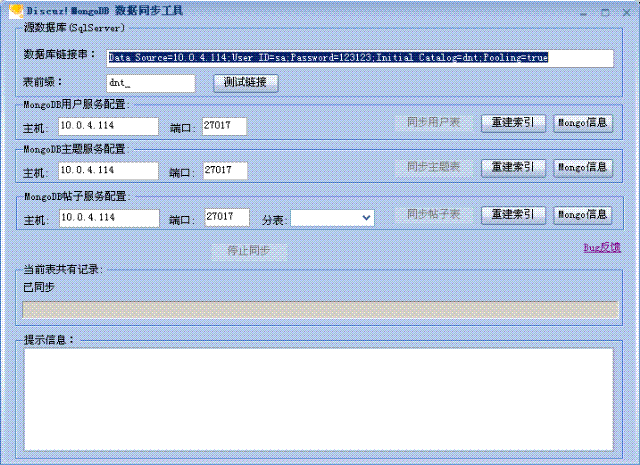This screenshot has height=465, width=640.
Task: Click the 同步帖子表 sync posts button
Action: pyautogui.click(x=434, y=214)
